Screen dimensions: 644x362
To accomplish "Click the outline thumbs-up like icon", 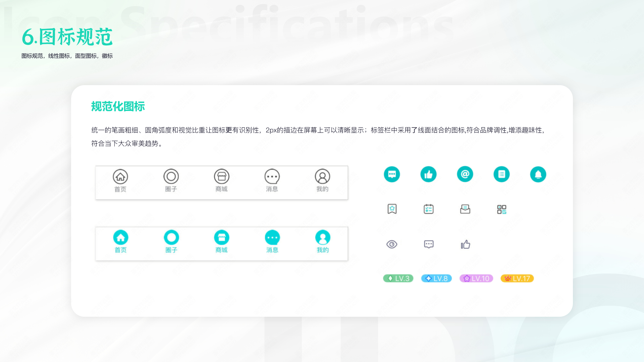I will tap(465, 244).
